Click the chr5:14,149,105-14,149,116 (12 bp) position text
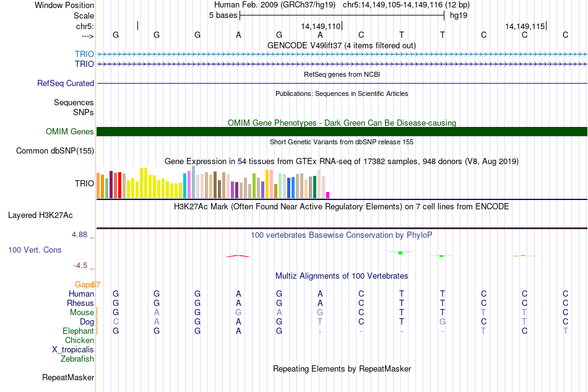 406,5
